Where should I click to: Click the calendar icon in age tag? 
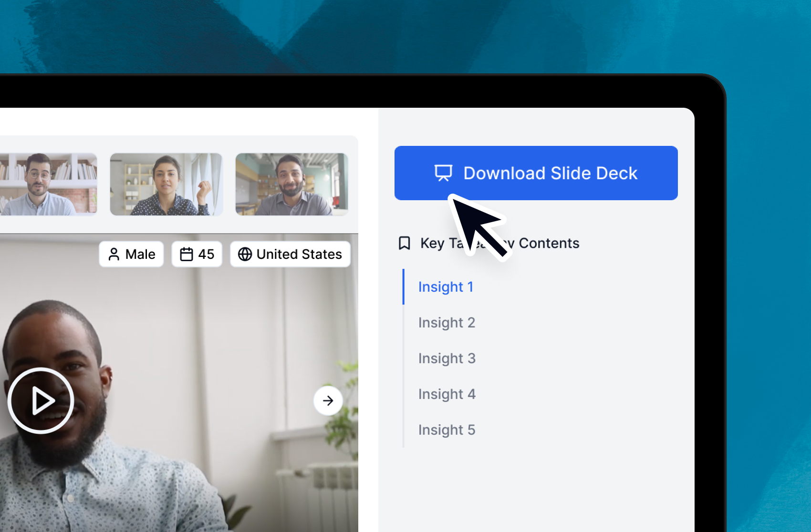[186, 255]
